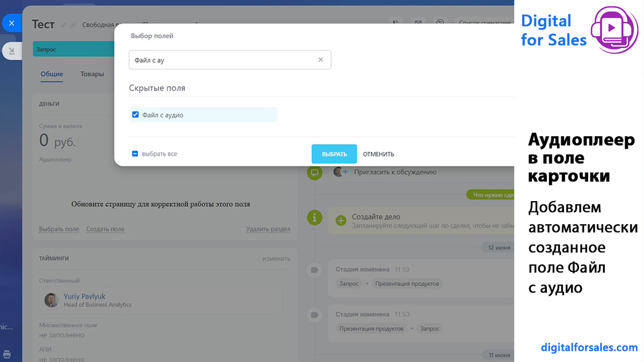644x362 pixels.
Task: Close the deal card slider
Action: 11,24
